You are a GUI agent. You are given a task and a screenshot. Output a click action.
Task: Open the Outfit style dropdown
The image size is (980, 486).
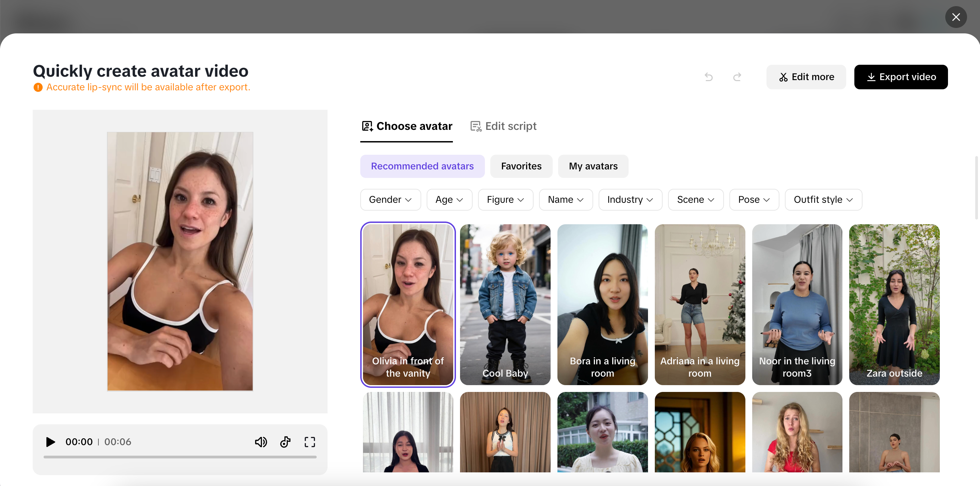[823, 200]
